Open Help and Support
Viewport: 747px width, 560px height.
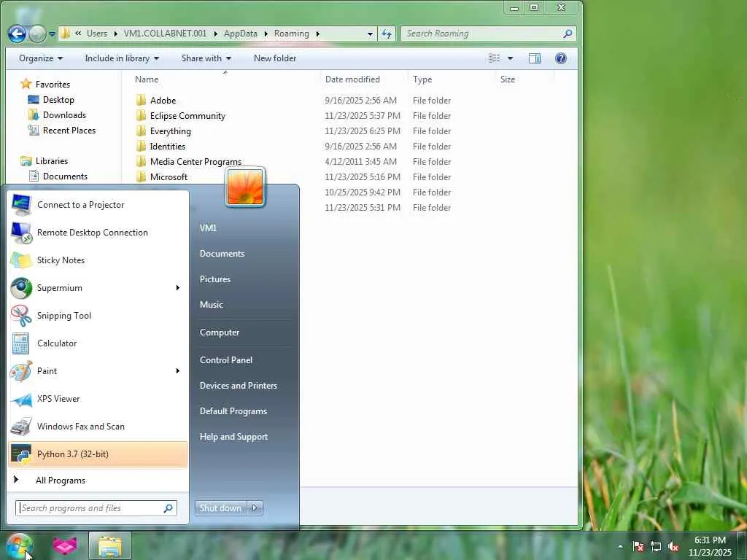233,437
